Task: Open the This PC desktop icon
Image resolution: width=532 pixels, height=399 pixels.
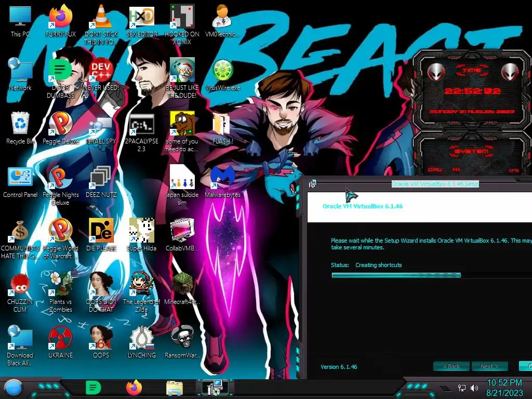Action: click(20, 20)
